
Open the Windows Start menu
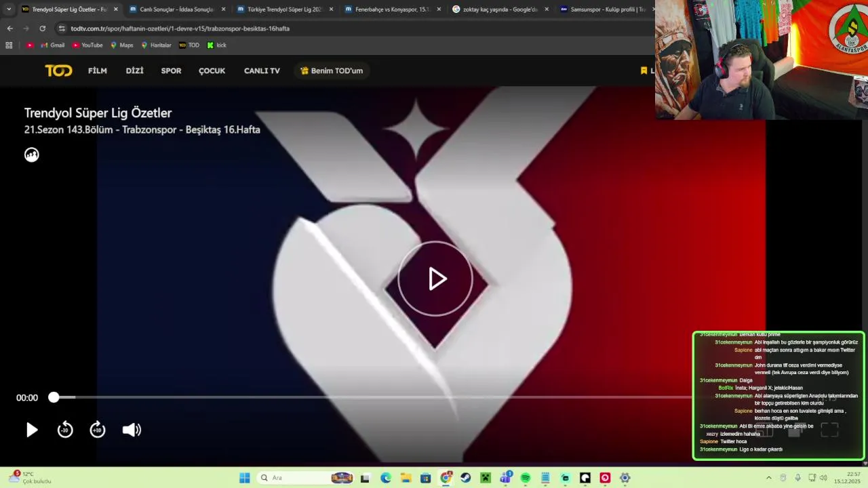[x=245, y=478]
